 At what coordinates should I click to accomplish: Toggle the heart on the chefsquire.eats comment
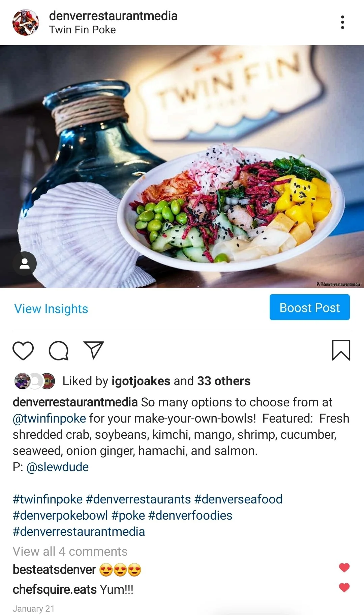[x=344, y=588]
